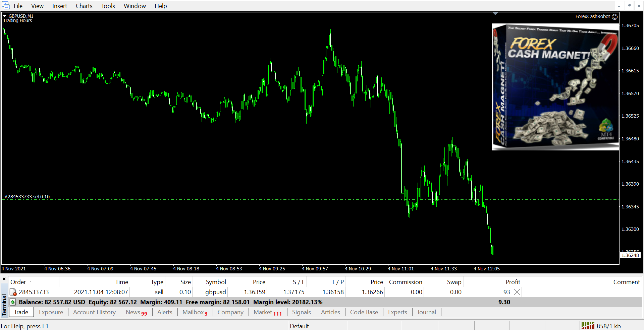Viewport: 644px width, 330px height.
Task: Click the ForexCashRobot smiley face icon
Action: (x=614, y=17)
